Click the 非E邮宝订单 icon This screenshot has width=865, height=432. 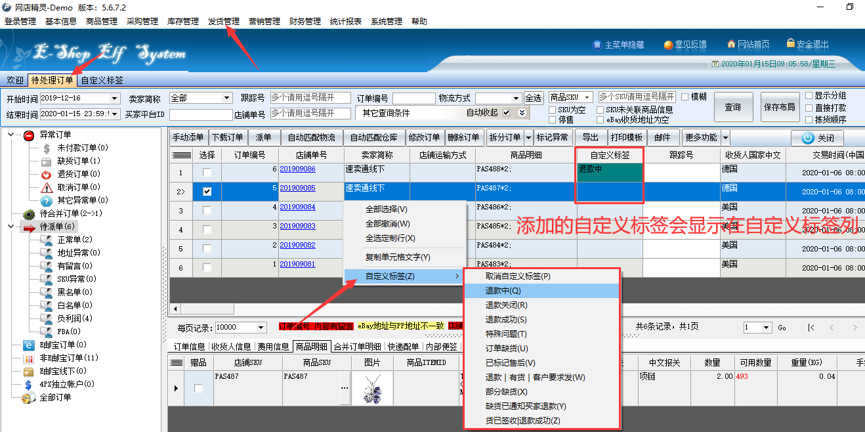coord(29,359)
